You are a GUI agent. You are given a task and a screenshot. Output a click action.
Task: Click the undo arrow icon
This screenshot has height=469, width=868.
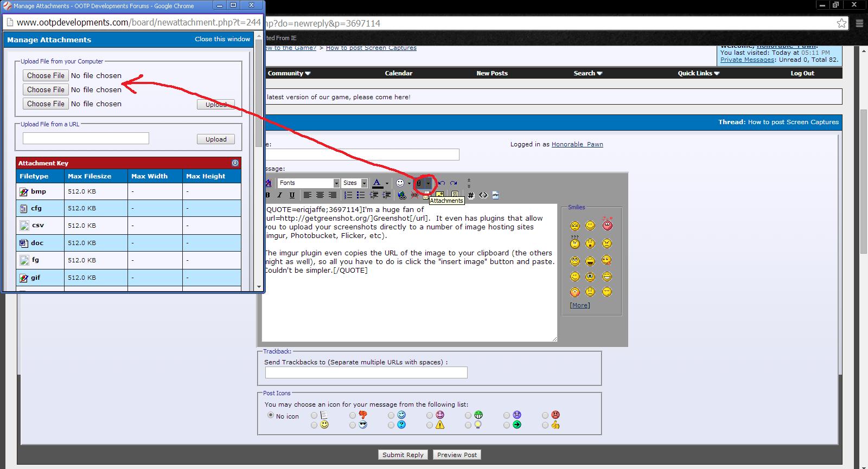442,183
